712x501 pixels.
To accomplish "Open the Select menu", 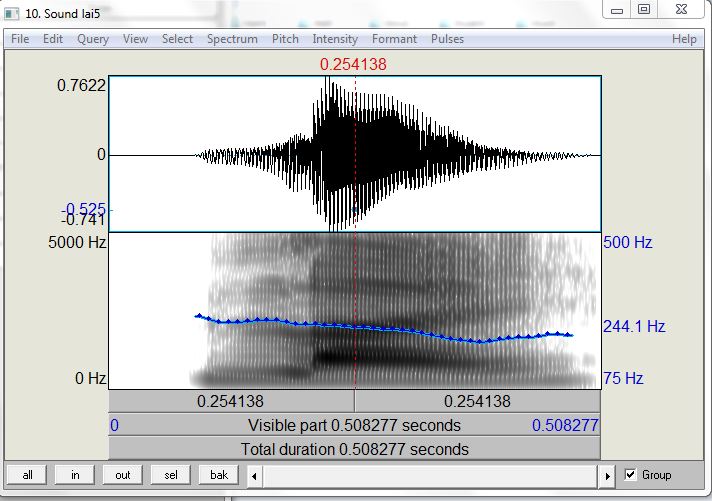I will coord(178,39).
